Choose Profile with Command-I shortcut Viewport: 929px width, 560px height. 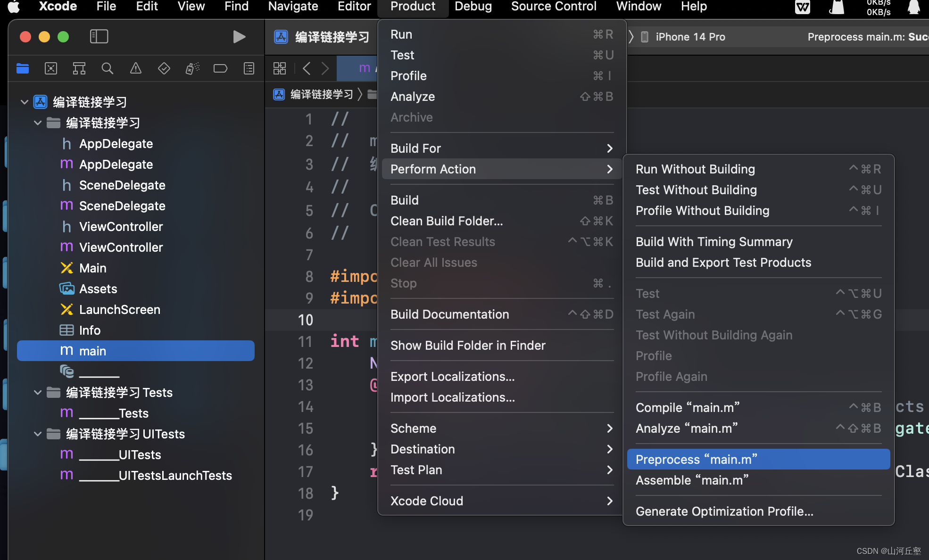(x=502, y=75)
